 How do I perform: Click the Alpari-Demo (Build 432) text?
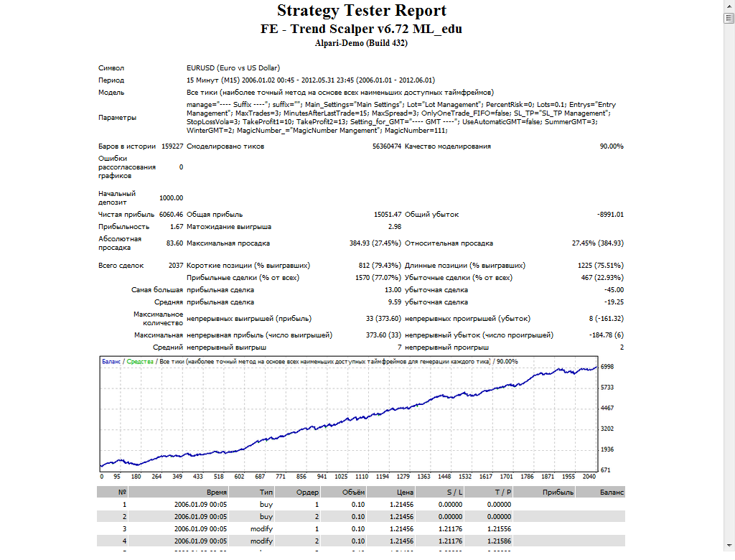coord(362,43)
